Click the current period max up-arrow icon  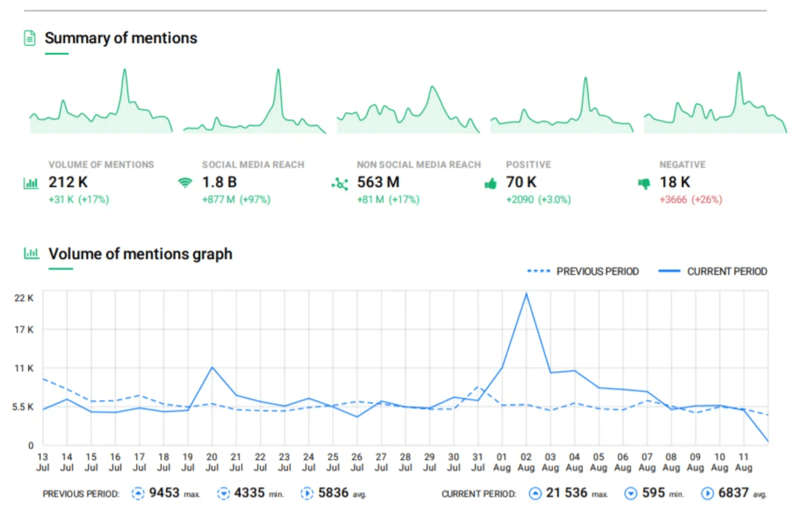click(535, 493)
